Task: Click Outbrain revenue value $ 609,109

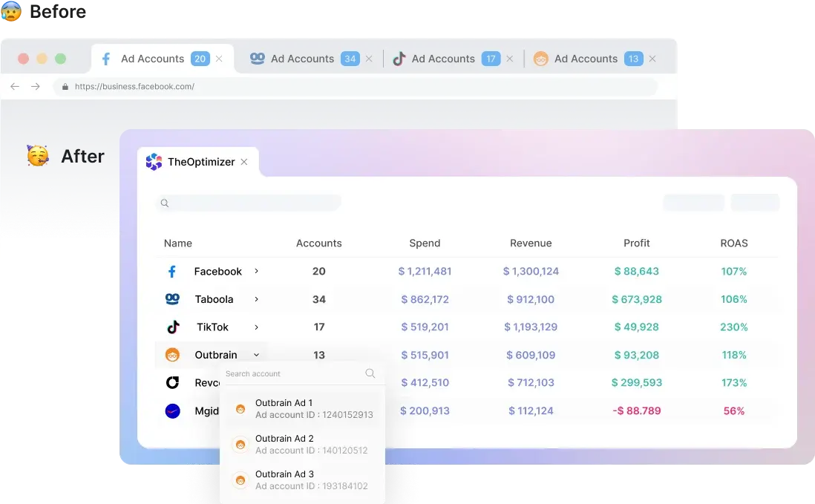Action: [531, 355]
